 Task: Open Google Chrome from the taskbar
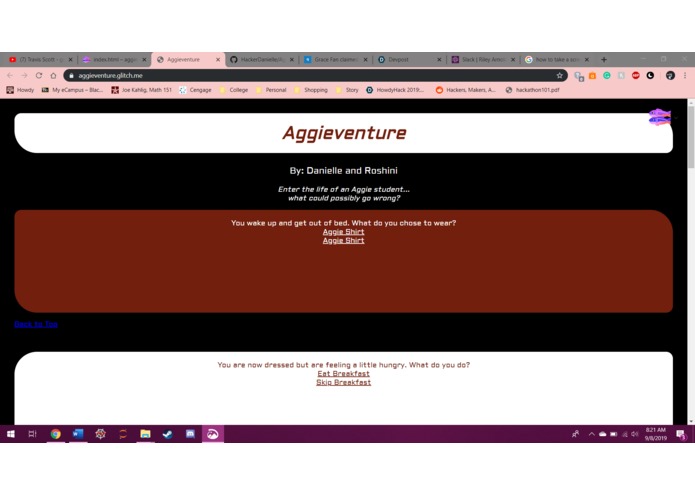coord(56,434)
